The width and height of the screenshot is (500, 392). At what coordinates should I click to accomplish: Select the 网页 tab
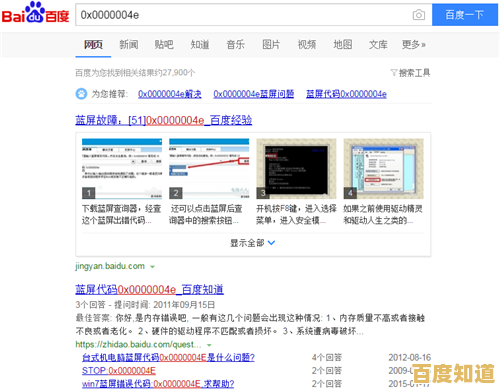tap(93, 44)
